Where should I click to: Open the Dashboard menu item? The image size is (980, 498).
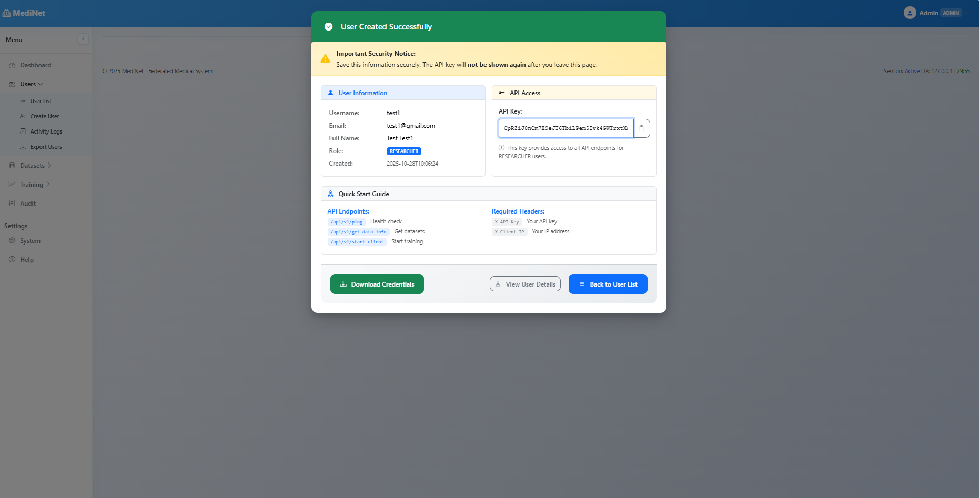[35, 65]
